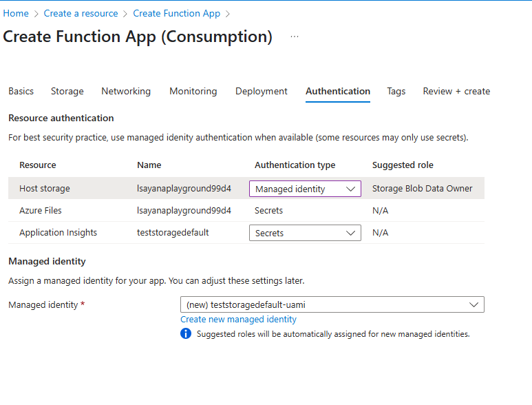Select the Deployment tab
This screenshot has height=405, width=532.
(x=262, y=91)
